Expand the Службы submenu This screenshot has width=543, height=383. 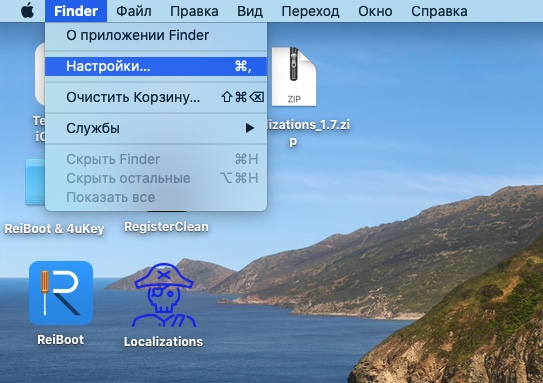(156, 128)
